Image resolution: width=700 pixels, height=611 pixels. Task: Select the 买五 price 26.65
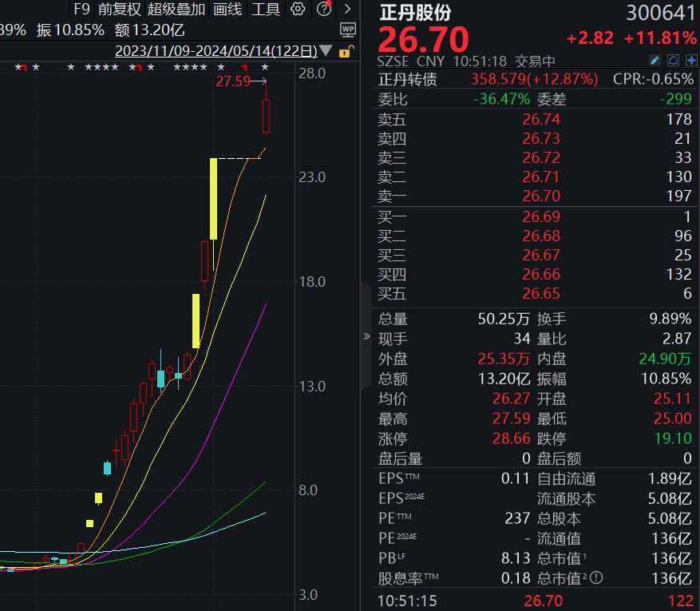[541, 293]
